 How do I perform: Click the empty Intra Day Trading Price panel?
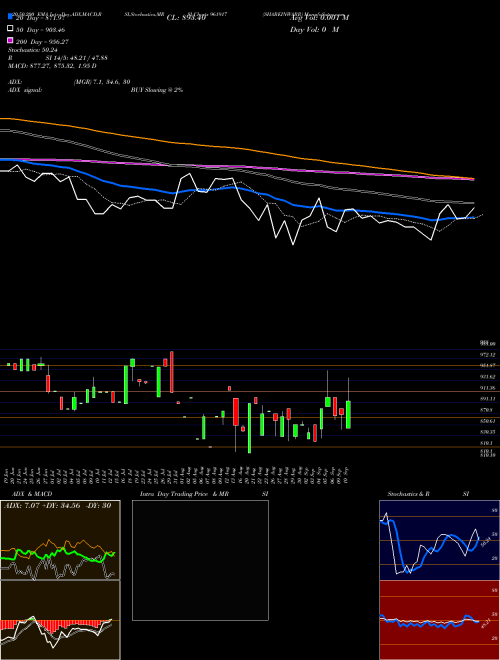pos(200,560)
